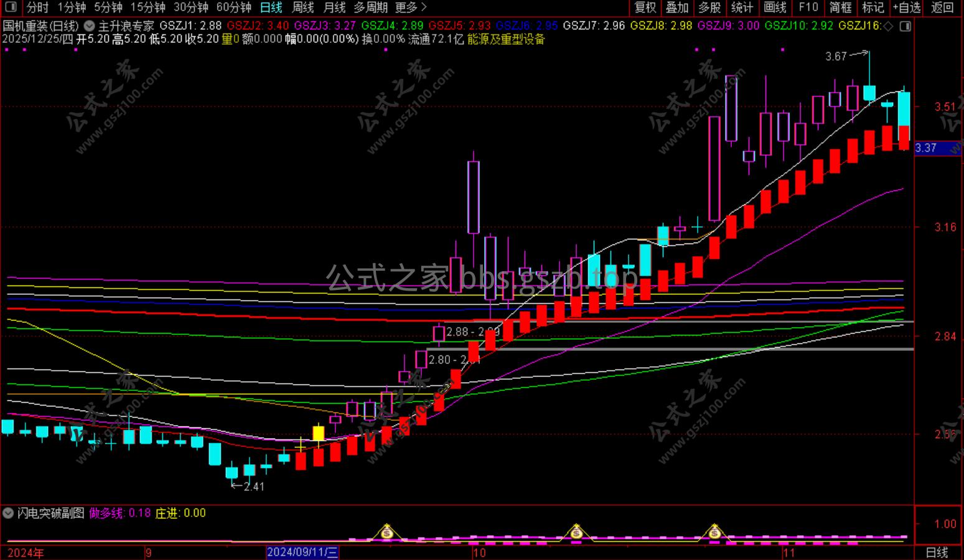Screen dimensions: 964x560
Task: Click the month 9 marker on time axis
Action: (x=148, y=553)
